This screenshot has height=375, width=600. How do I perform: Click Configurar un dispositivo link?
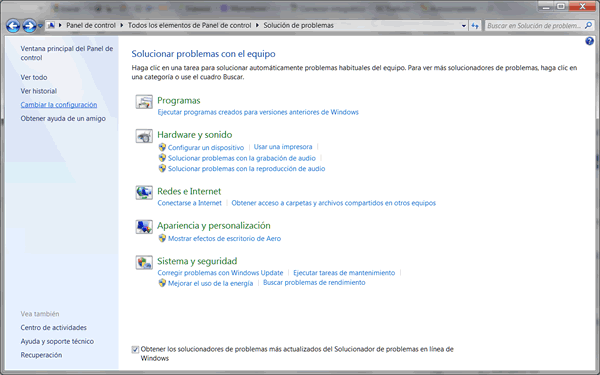206,147
